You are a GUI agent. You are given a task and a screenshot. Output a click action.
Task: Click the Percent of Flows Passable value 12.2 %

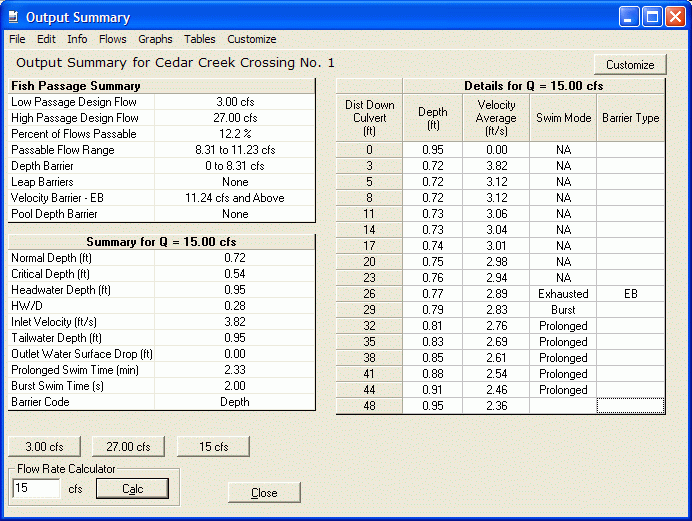tap(235, 134)
